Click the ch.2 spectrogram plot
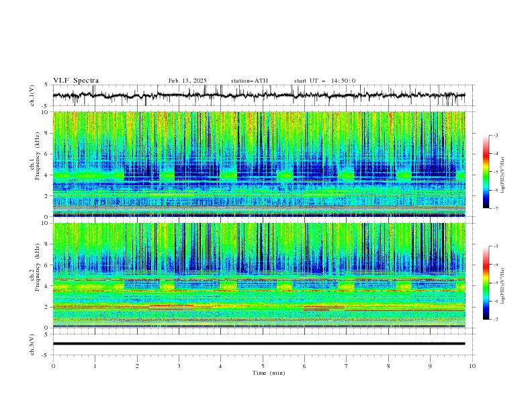 (259, 275)
